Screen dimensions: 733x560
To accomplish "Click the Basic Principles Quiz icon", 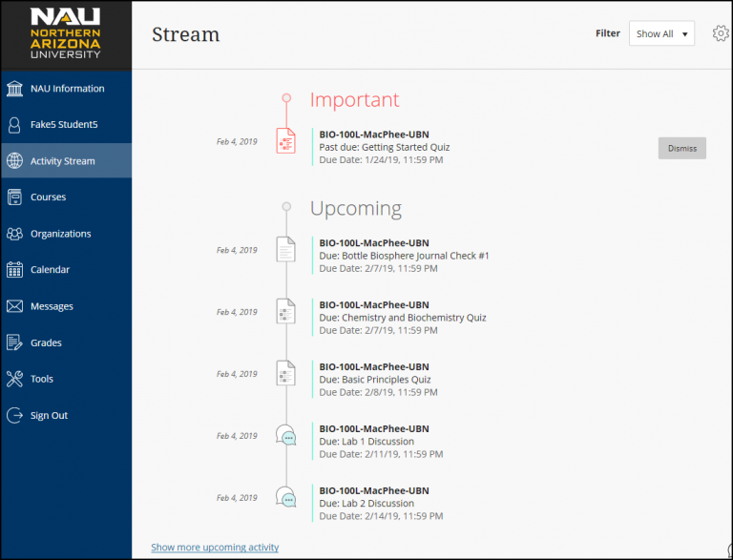I will click(x=285, y=373).
